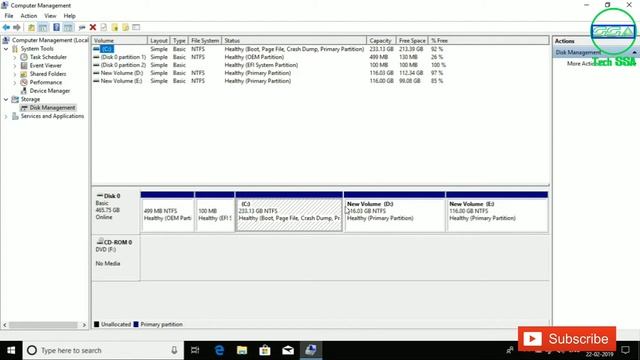Select the Device Manager icon in tree
The image size is (640, 360).
pyautogui.click(x=24, y=91)
